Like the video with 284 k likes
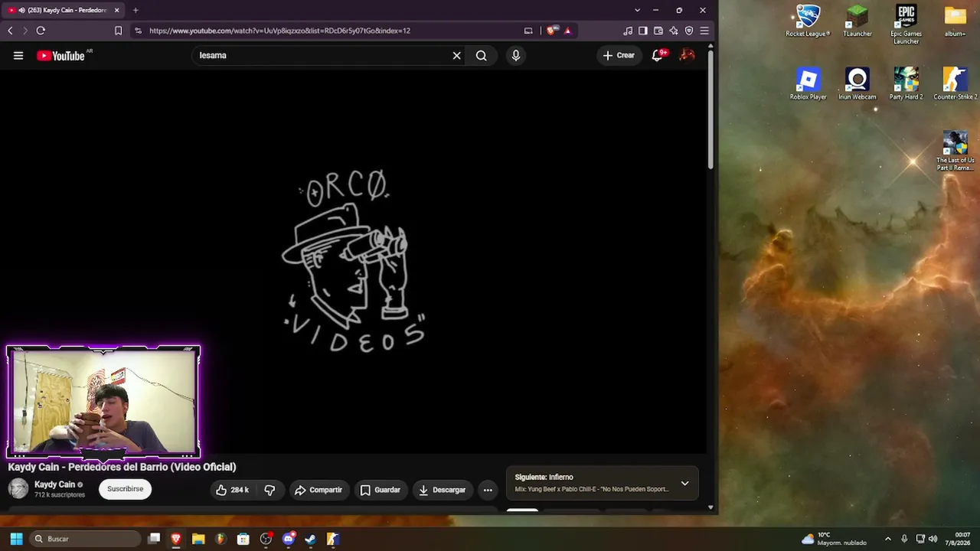Screen dimensions: 980x551 click(233, 490)
